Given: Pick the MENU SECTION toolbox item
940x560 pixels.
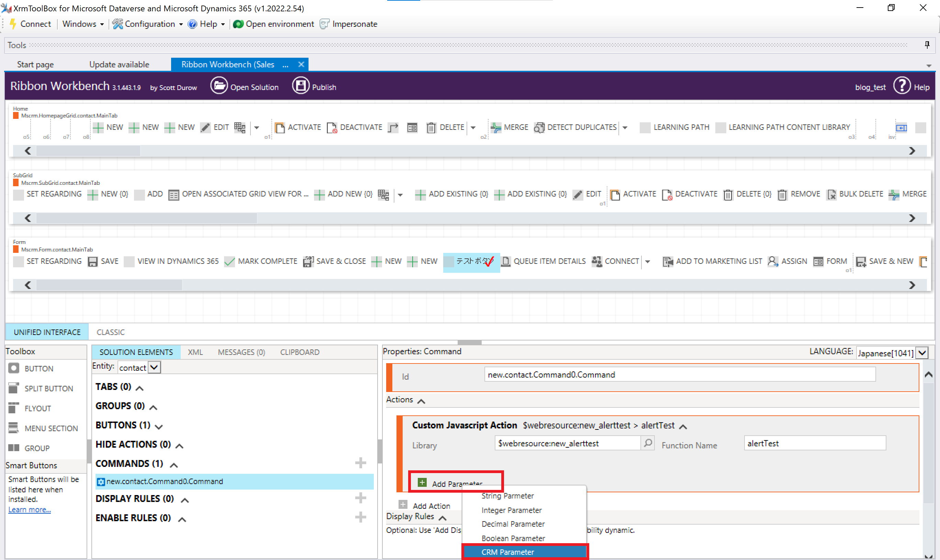Looking at the screenshot, I should coord(43,428).
